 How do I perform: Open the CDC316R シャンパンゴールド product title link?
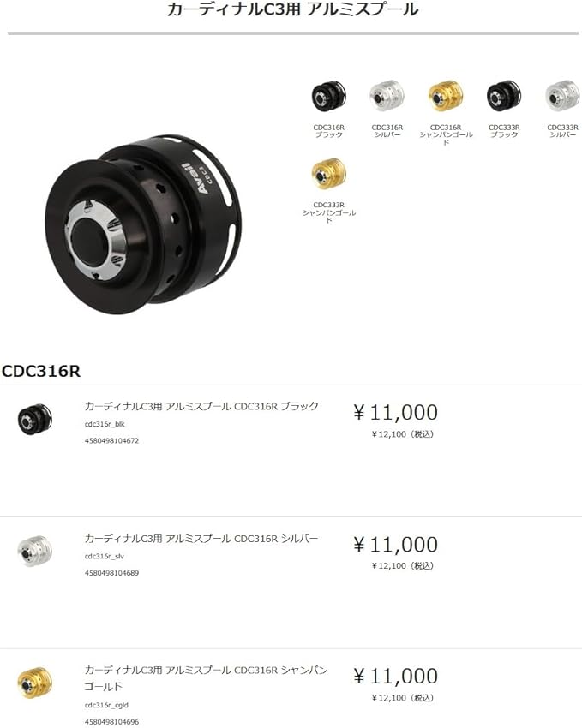click(x=206, y=678)
